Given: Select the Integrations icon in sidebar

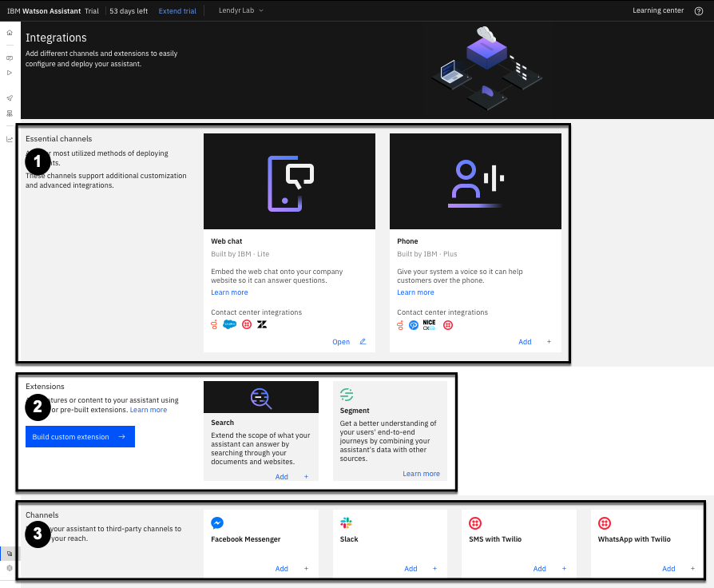Looking at the screenshot, I should [x=10, y=554].
